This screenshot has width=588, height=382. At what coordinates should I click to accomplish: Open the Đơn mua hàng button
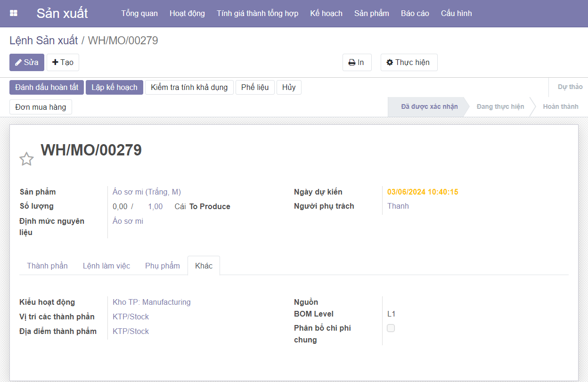(41, 107)
